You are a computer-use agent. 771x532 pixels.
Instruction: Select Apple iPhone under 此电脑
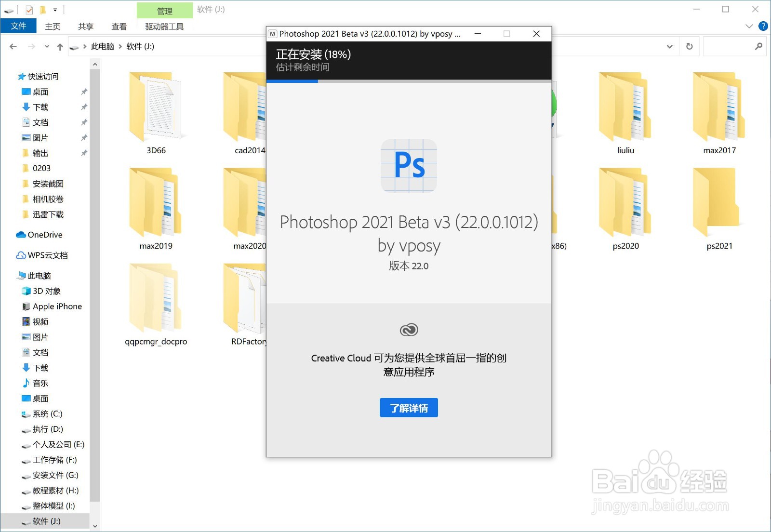pyautogui.click(x=57, y=306)
